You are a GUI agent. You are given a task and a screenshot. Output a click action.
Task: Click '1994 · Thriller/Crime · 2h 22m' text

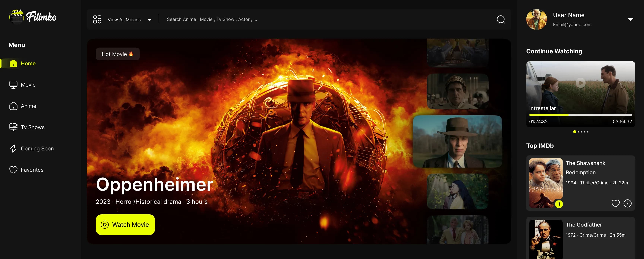click(597, 183)
